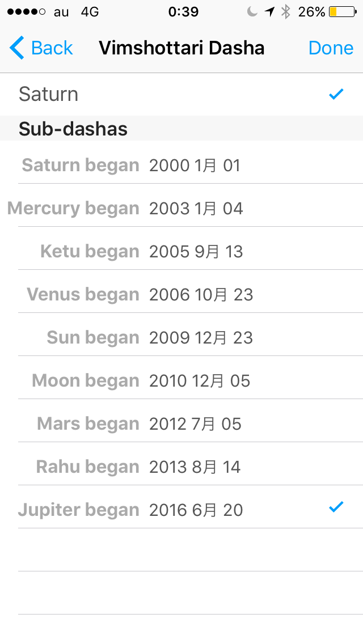The width and height of the screenshot is (363, 644).
Task: Tap the Do Not Disturb moon icon
Action: [x=252, y=12]
